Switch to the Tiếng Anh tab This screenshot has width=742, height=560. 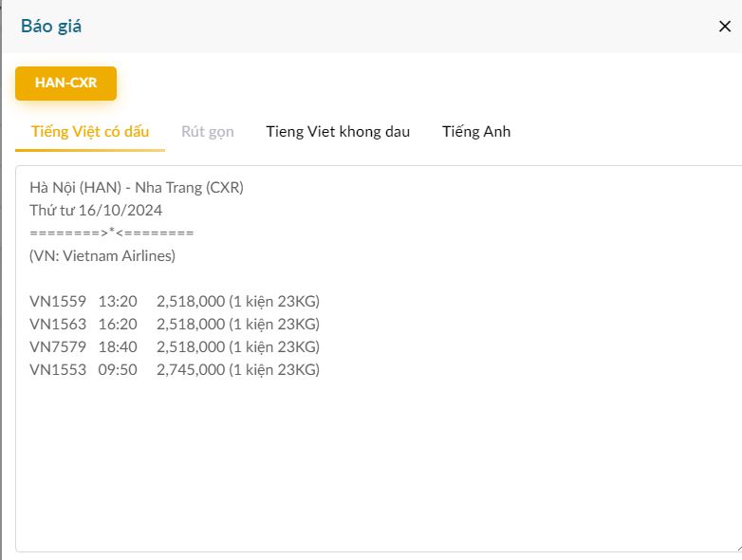point(476,132)
